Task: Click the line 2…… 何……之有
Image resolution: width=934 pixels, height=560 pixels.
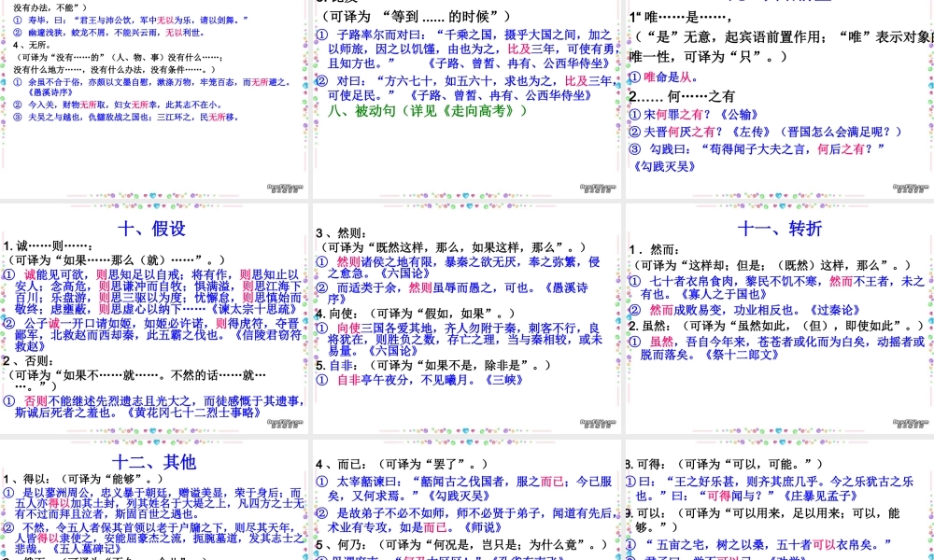Action: [682, 96]
